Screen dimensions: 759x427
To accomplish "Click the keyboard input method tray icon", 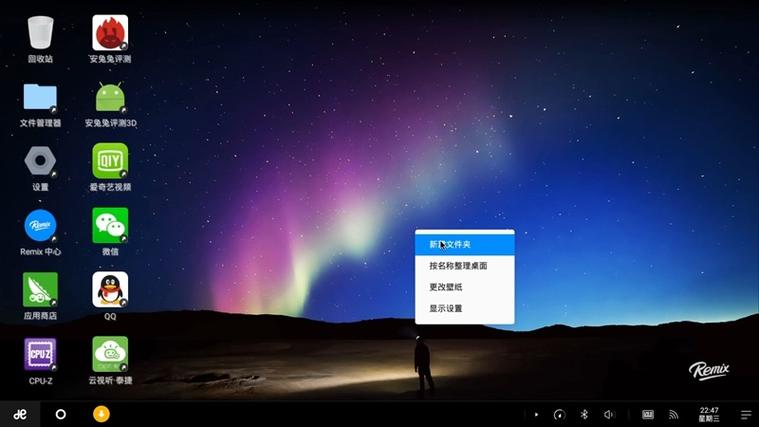I will (648, 414).
